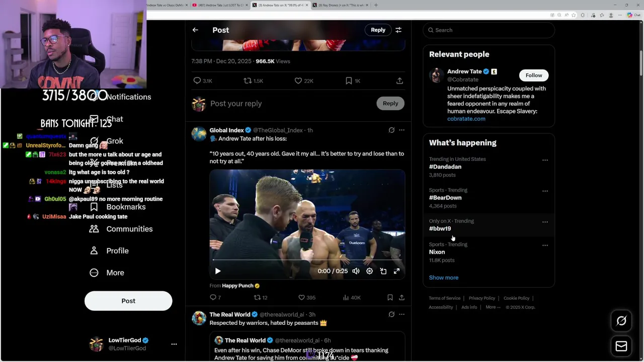Click LowTierGod profile avatar at bottom left
This screenshot has width=644, height=362.
(96, 344)
